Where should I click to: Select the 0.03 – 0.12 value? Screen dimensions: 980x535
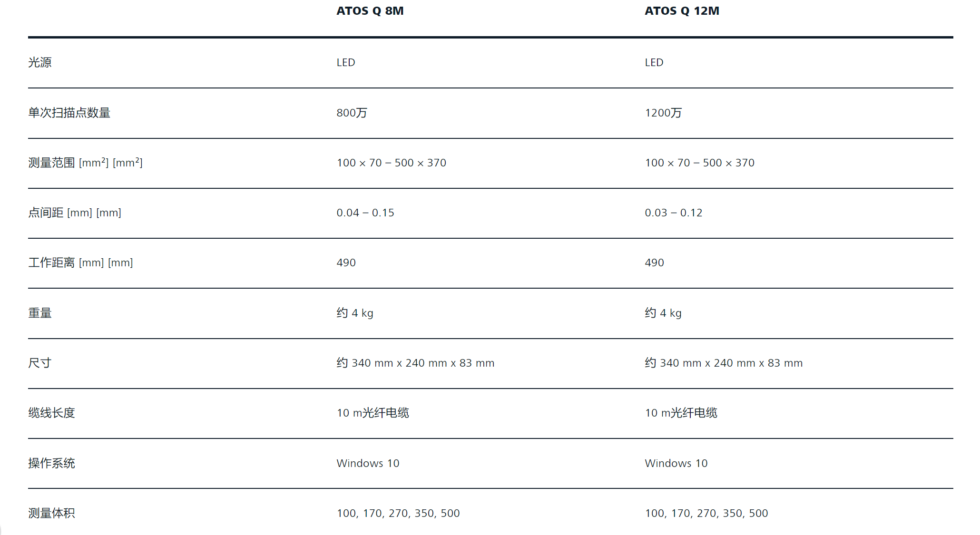tap(674, 213)
